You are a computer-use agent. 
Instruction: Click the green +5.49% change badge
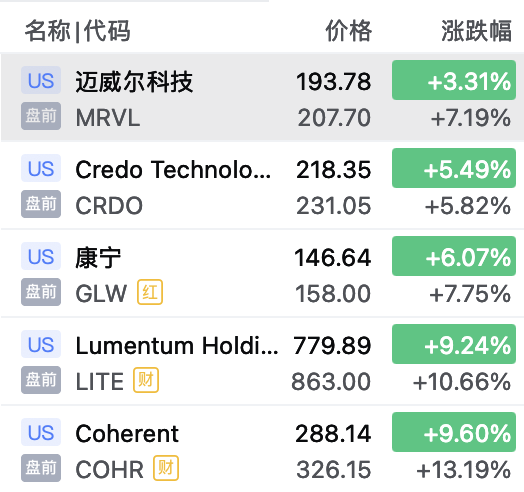(454, 168)
